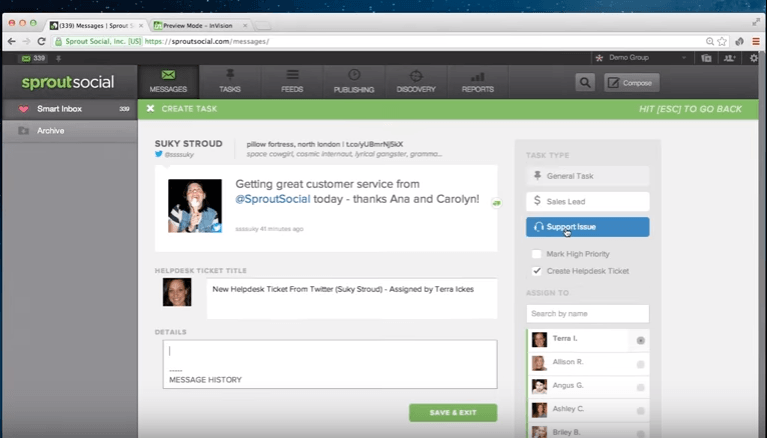767x438 pixels.
Task: Enable Mark High Priority checkbox
Action: click(537, 254)
